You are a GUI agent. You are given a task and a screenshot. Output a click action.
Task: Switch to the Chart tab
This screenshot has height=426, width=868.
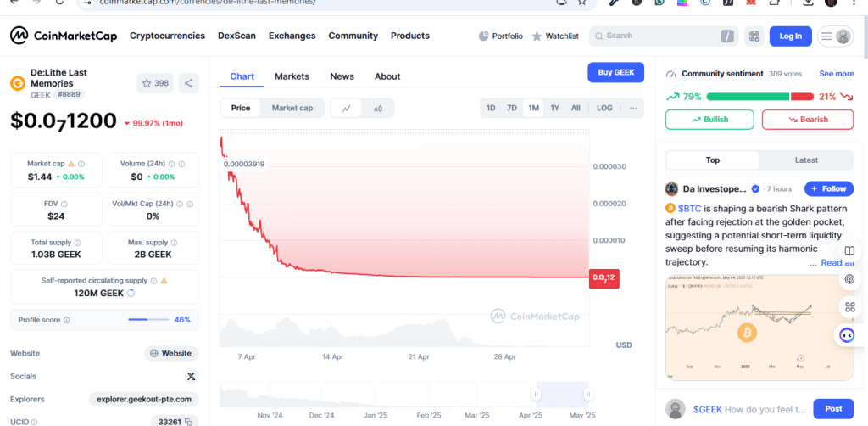pyautogui.click(x=242, y=76)
